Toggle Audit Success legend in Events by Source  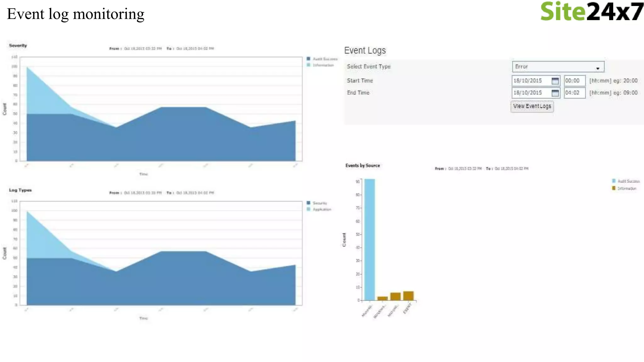[x=626, y=181]
